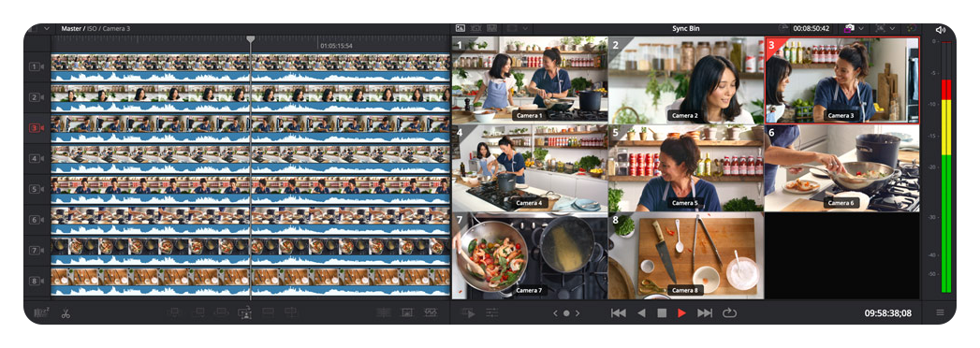Viewport: 980px width, 348px height.
Task: Select Camera 7 wok view
Action: click(530, 255)
